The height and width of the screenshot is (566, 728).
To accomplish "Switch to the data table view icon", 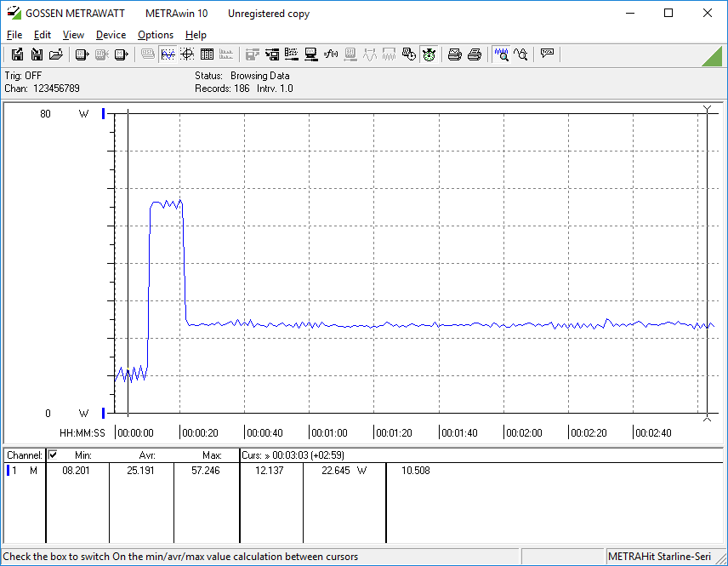I will 207,54.
